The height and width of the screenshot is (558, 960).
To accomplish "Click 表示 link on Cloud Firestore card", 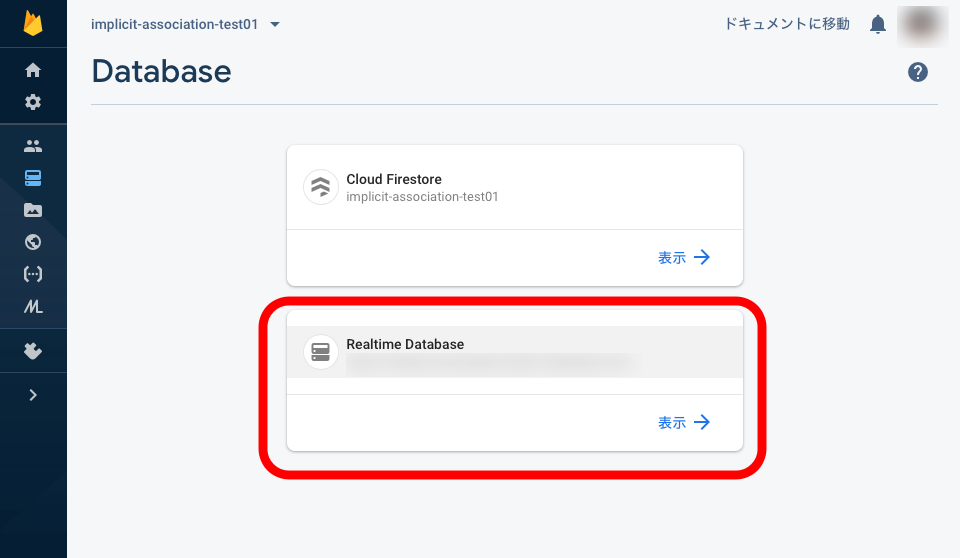I will tap(684, 257).
